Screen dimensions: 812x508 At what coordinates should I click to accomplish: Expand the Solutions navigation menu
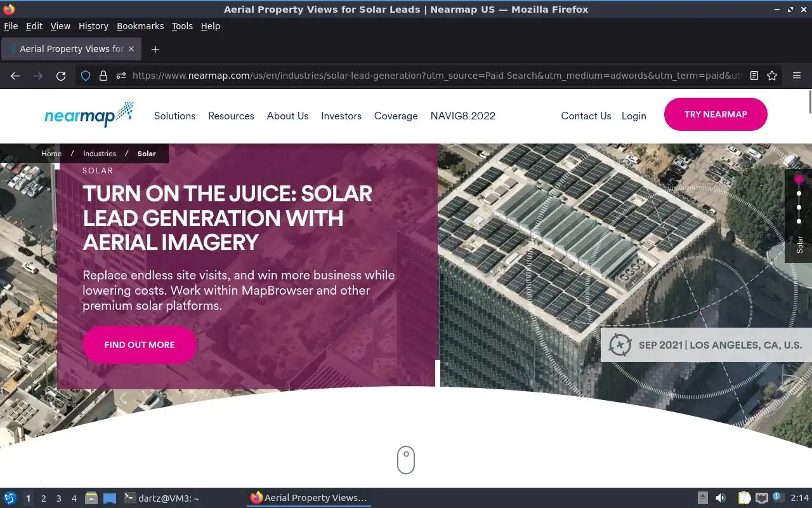click(174, 116)
